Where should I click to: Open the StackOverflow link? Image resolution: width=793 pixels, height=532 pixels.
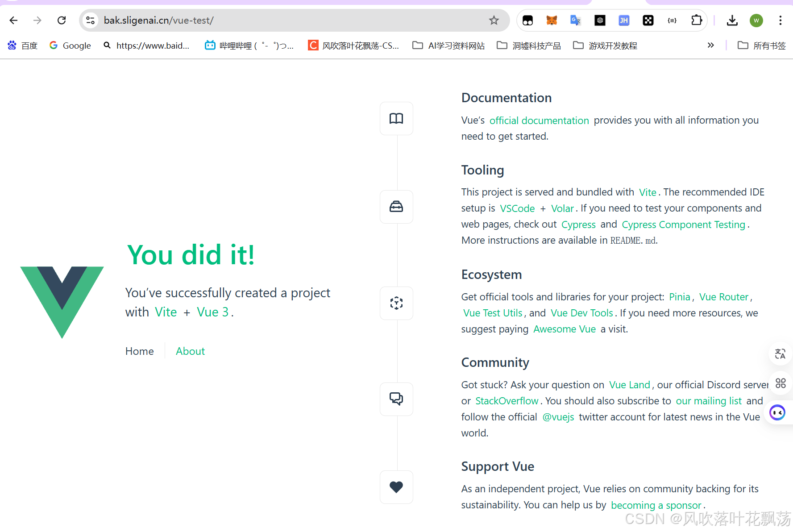pyautogui.click(x=507, y=401)
